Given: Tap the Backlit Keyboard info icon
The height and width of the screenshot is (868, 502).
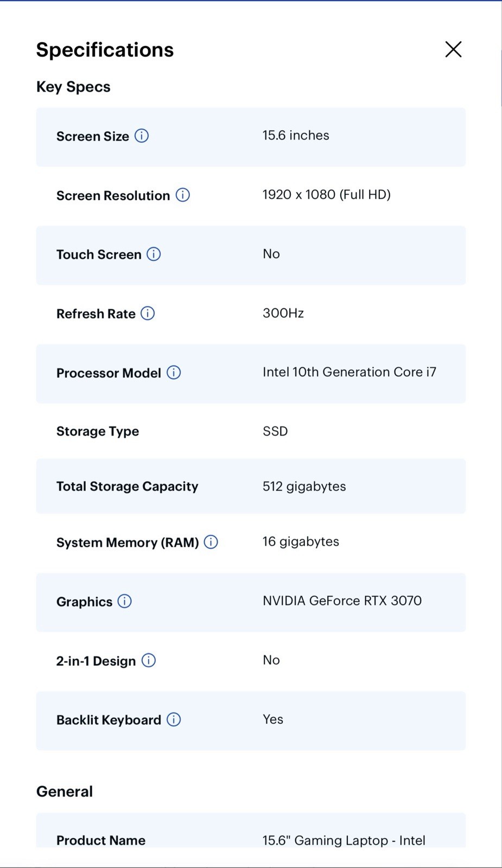Looking at the screenshot, I should [x=174, y=719].
